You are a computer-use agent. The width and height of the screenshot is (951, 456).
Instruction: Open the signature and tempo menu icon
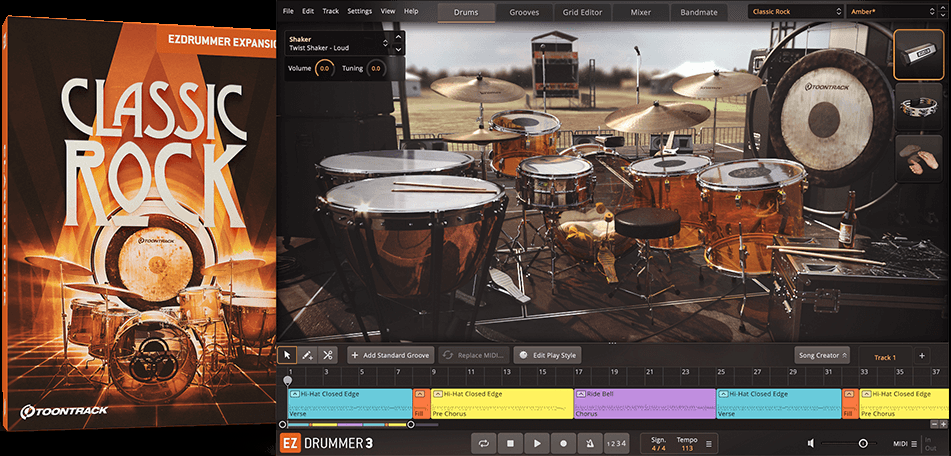708,444
